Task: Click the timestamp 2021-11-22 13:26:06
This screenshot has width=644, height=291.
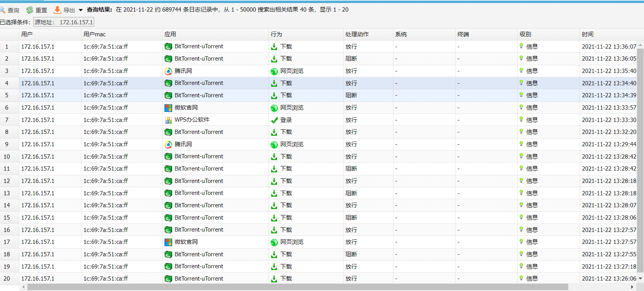Action: pos(609,279)
